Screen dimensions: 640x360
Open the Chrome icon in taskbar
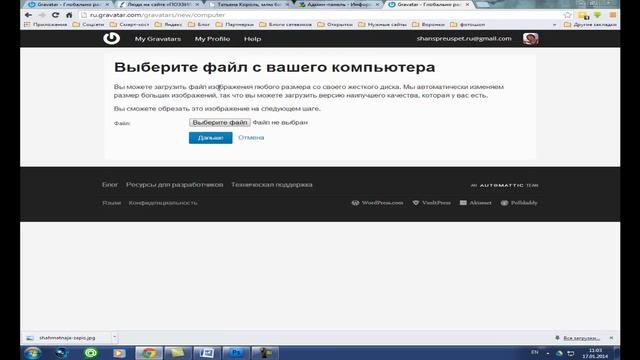click(149, 353)
